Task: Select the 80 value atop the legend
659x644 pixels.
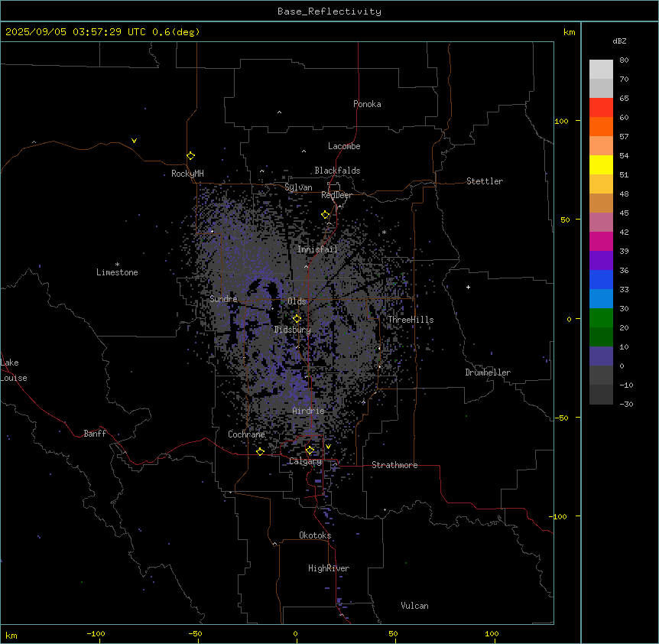Action: (624, 60)
